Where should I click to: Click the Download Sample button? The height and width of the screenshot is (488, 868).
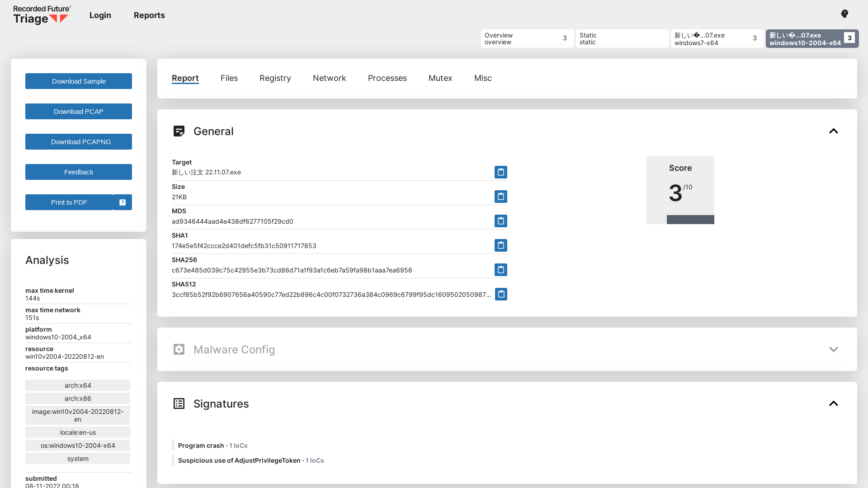(79, 81)
